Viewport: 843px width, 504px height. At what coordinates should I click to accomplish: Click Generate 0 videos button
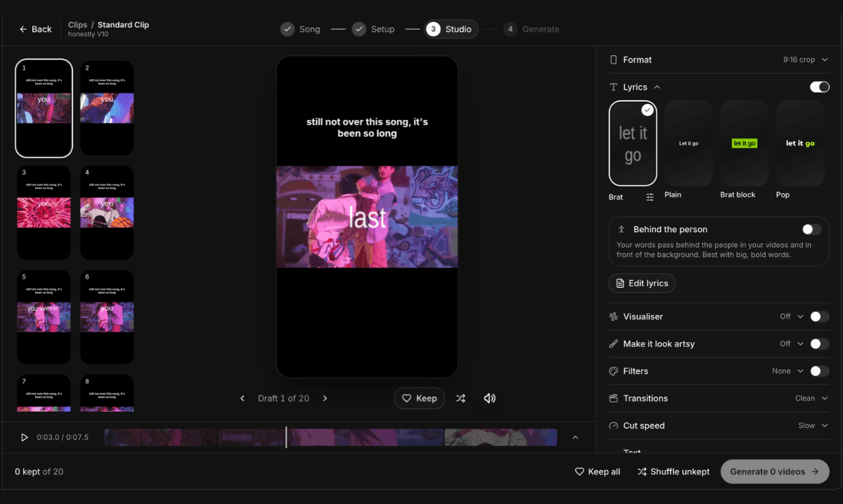point(775,472)
